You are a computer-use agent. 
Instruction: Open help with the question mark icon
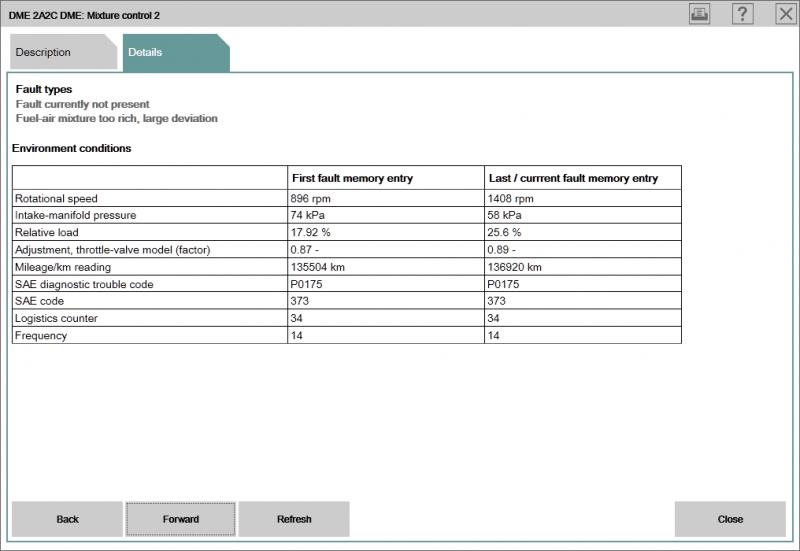coord(742,14)
